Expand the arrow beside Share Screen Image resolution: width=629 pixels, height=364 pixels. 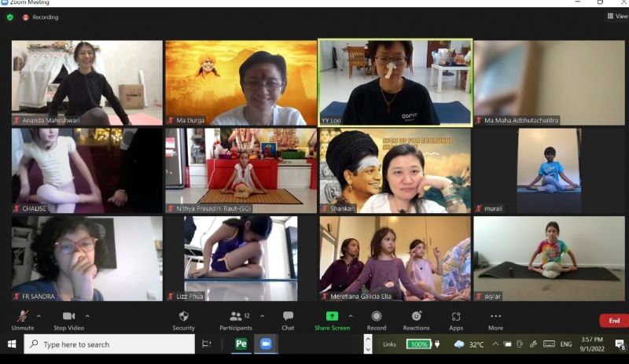click(350, 316)
